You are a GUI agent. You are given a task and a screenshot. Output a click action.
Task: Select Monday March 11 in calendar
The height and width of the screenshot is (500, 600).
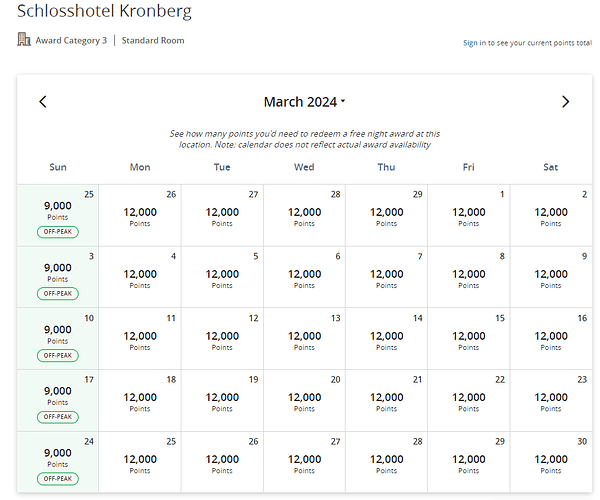(140, 339)
